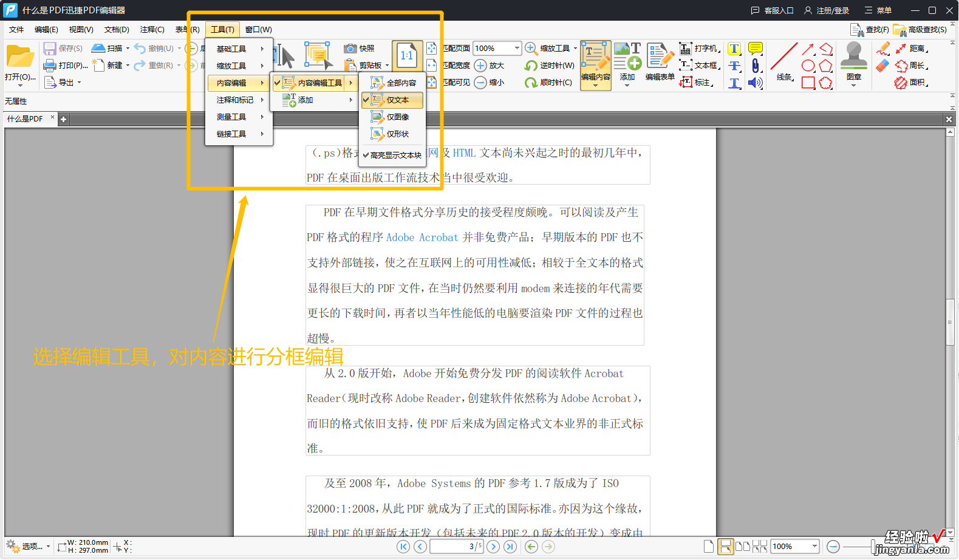Toggle 高亮显示文本块 highlight text blocks option
This screenshot has height=560, width=959.
click(x=392, y=155)
